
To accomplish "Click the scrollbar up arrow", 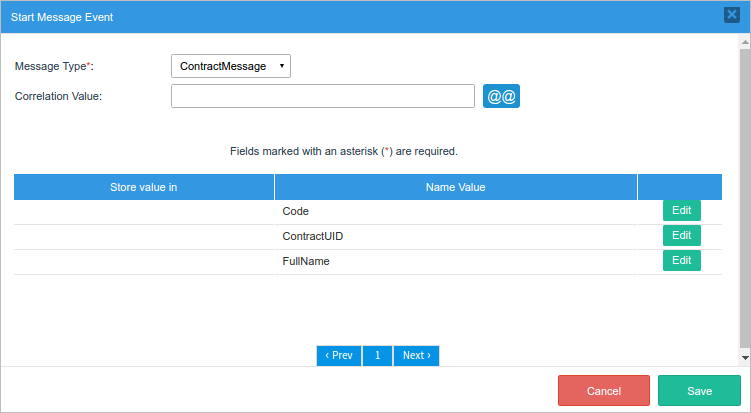I will click(x=744, y=43).
